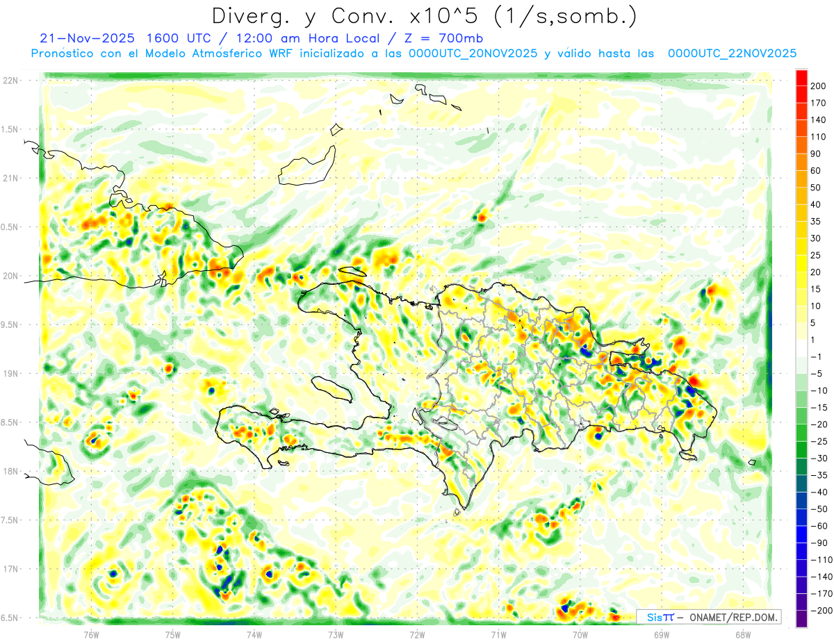Click the '200' value atop the color scale
834x644 pixels.
(818, 86)
